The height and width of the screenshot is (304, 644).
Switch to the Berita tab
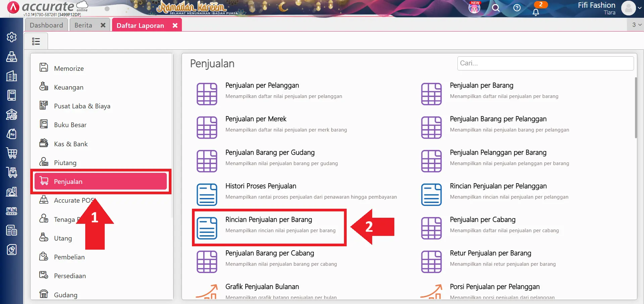[83, 25]
